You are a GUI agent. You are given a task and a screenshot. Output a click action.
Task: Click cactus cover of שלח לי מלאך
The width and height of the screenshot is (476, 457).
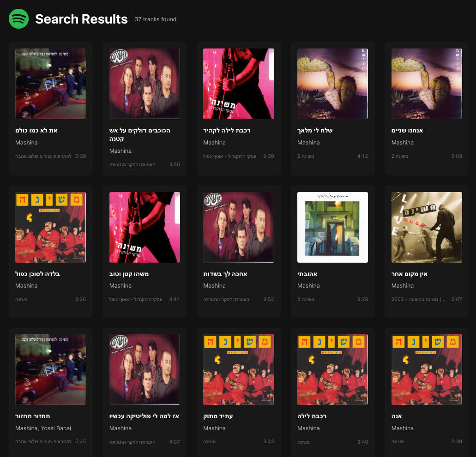click(x=332, y=84)
